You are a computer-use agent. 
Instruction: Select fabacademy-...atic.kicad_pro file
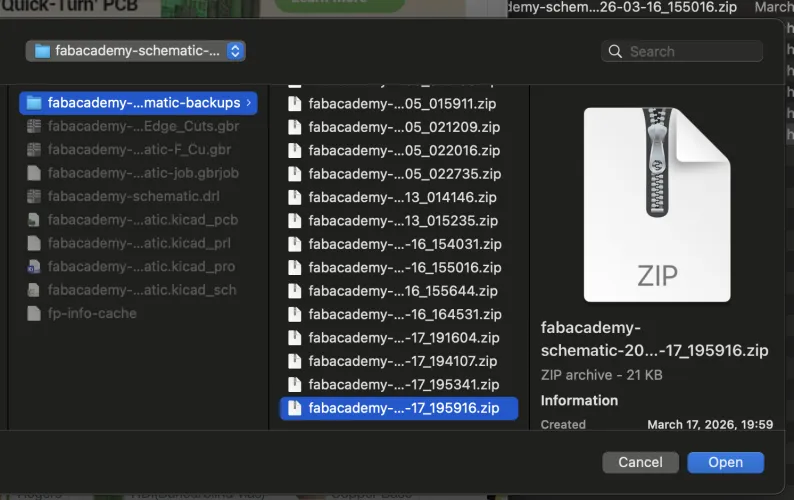pos(138,266)
